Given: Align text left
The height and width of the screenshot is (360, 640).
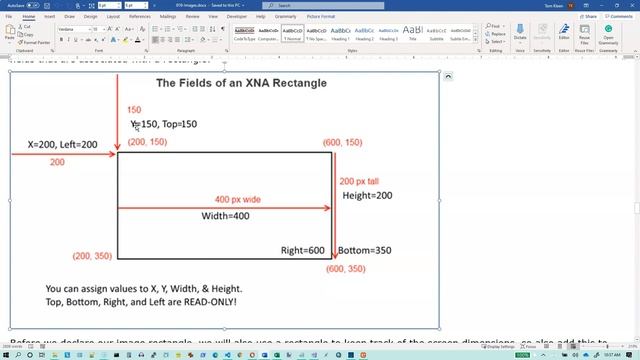Looking at the screenshot, I should (155, 40).
